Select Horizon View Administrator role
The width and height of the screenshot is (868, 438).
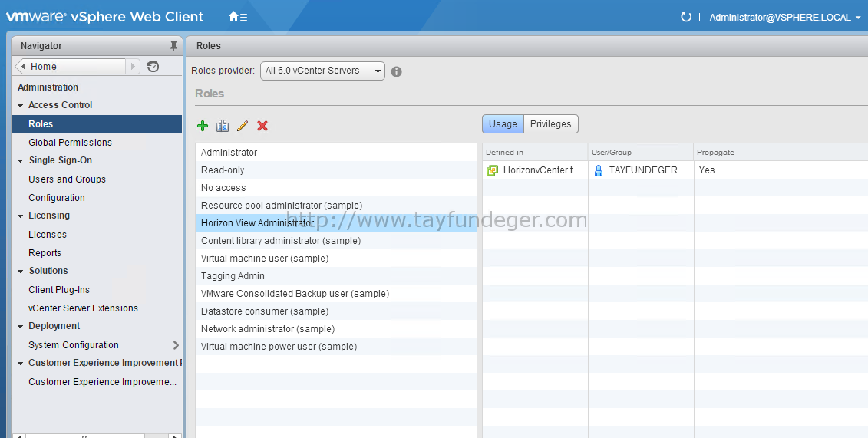coord(336,223)
